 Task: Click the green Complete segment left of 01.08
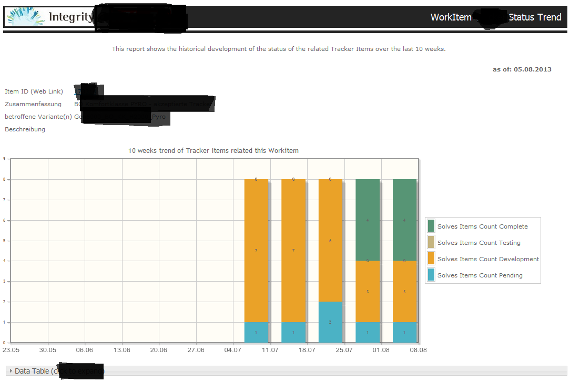point(368,220)
